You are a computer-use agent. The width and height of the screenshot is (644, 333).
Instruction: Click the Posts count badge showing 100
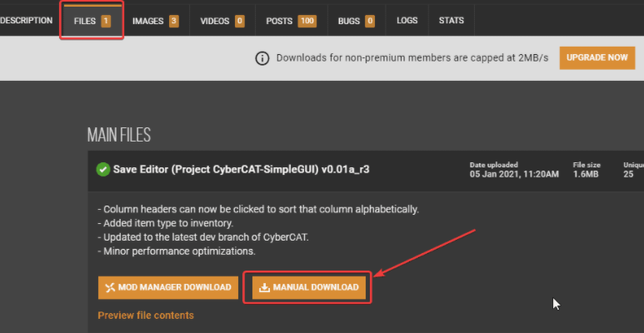[x=307, y=21]
